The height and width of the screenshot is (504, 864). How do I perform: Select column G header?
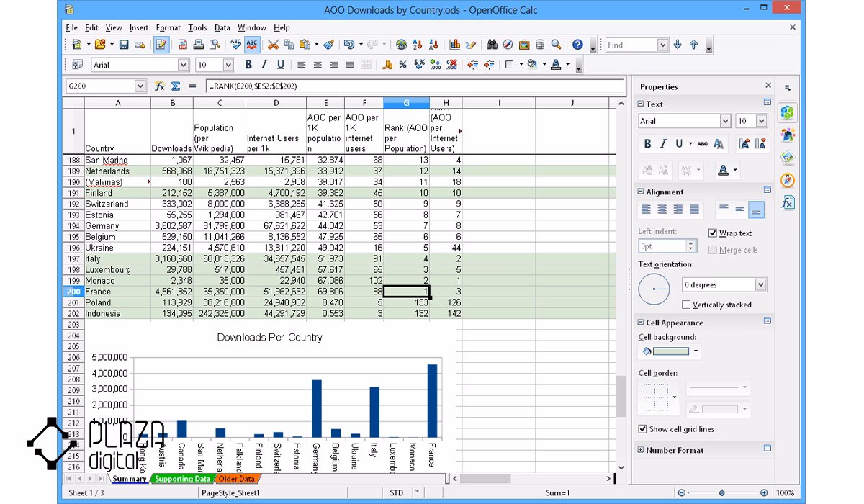(406, 103)
